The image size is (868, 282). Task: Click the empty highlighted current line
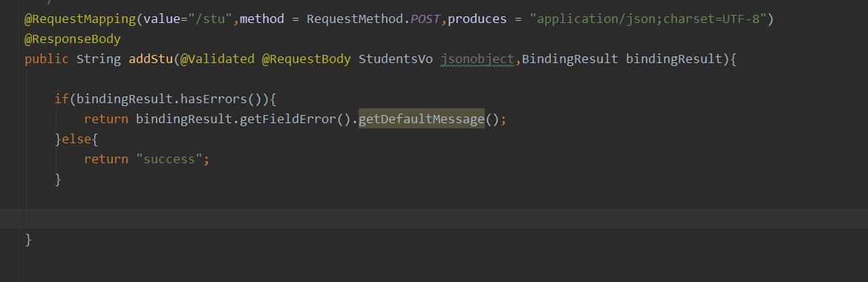(434, 218)
